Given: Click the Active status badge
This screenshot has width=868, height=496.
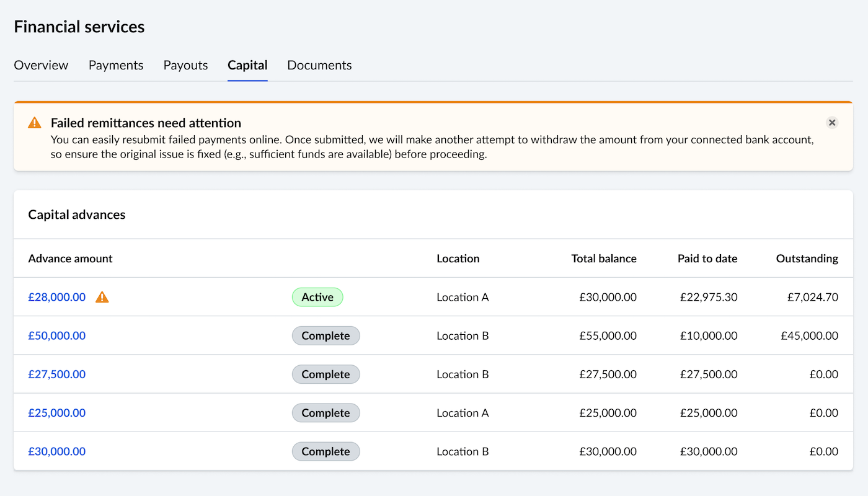Looking at the screenshot, I should click(317, 297).
